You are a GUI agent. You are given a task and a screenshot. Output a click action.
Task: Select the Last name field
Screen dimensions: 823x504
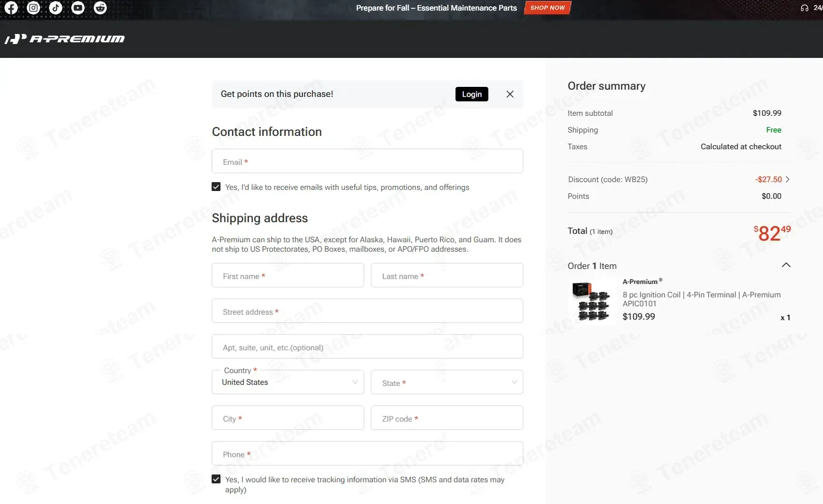(x=447, y=275)
